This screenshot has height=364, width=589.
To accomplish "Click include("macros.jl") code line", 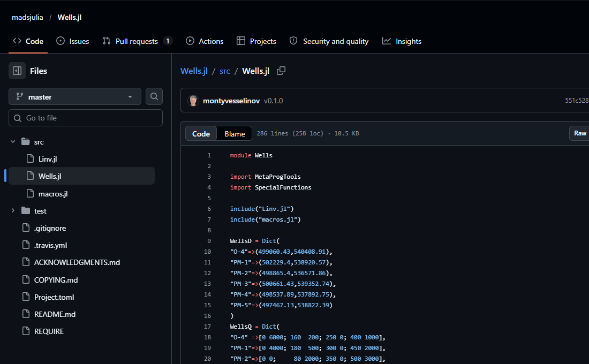I will (x=266, y=219).
